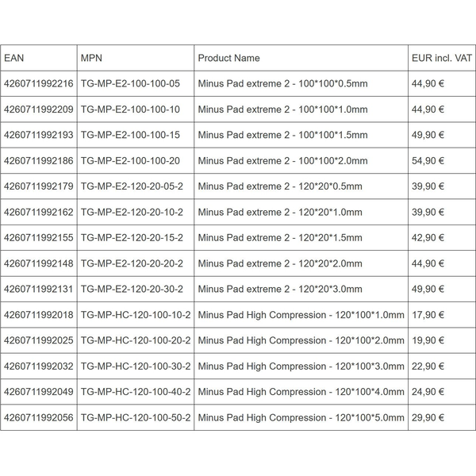The width and height of the screenshot is (476, 476).
Task: Select EAN 4260711992162
Action: tap(39, 212)
